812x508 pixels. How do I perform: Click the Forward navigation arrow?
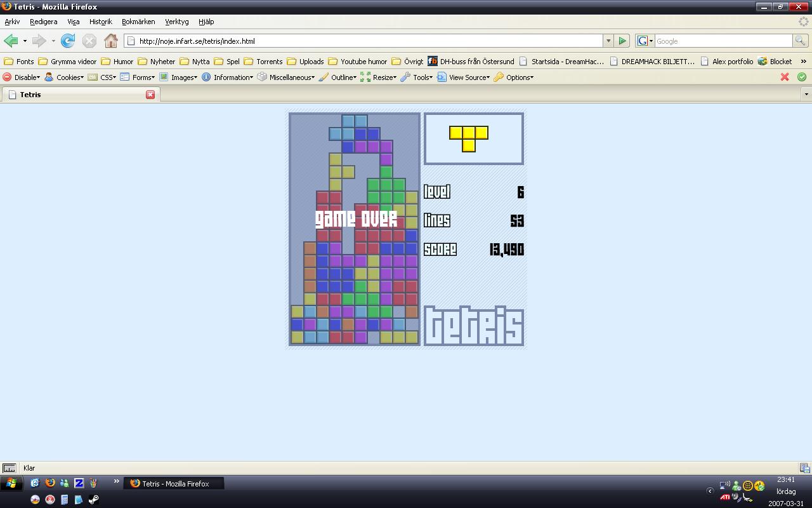click(39, 41)
